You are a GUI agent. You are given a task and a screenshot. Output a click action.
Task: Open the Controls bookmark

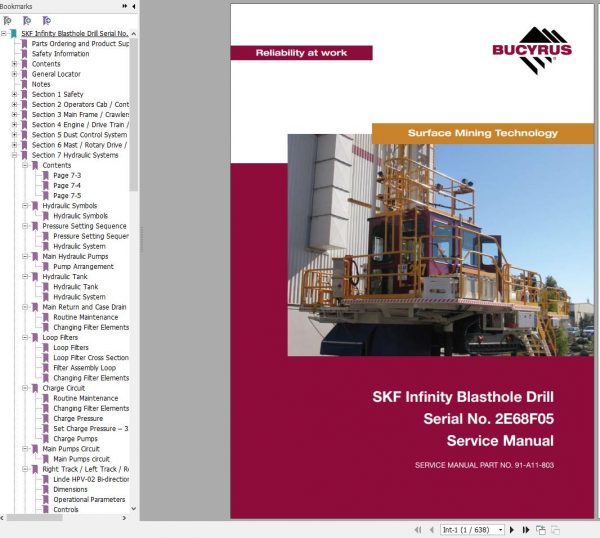click(66, 510)
